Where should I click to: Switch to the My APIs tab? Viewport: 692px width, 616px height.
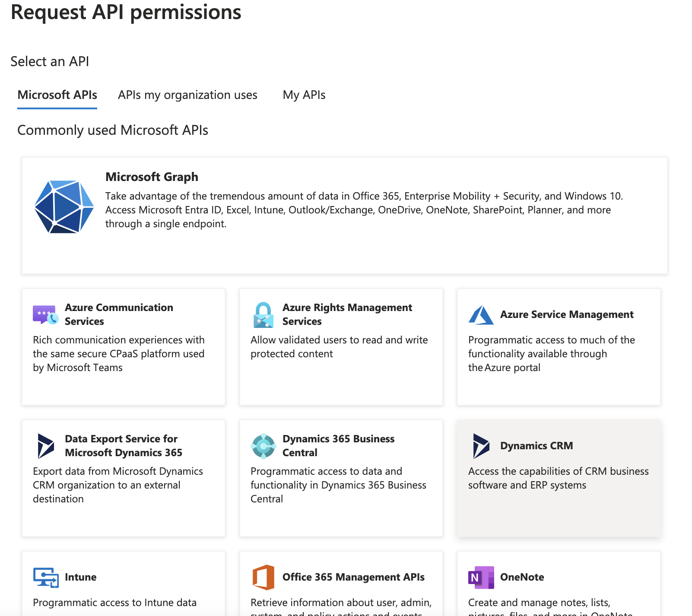[304, 95]
